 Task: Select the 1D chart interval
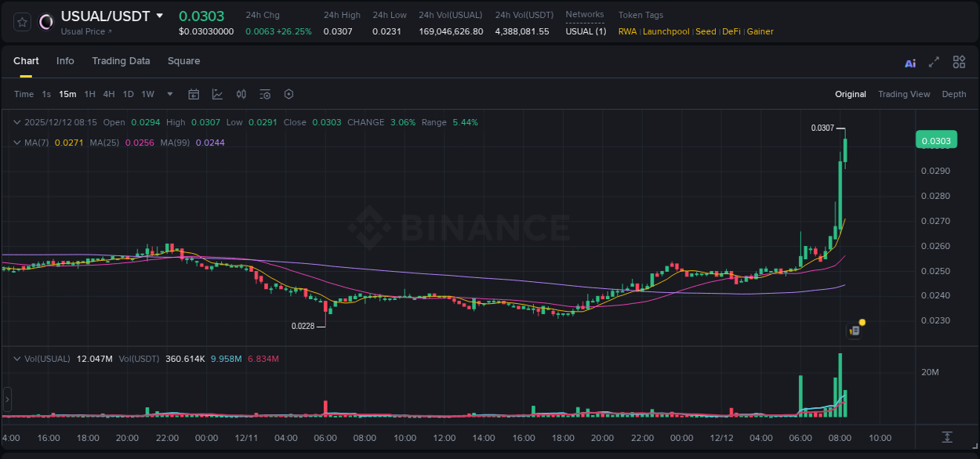(x=128, y=93)
